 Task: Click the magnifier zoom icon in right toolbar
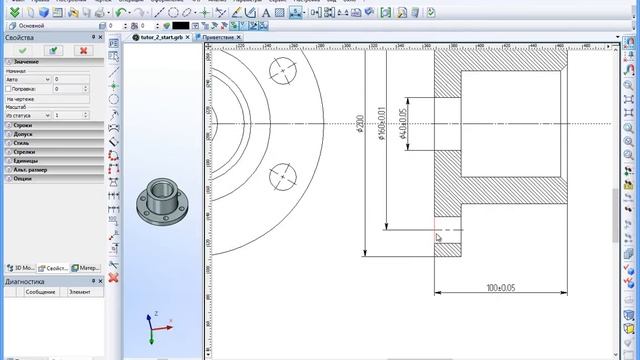629,85
